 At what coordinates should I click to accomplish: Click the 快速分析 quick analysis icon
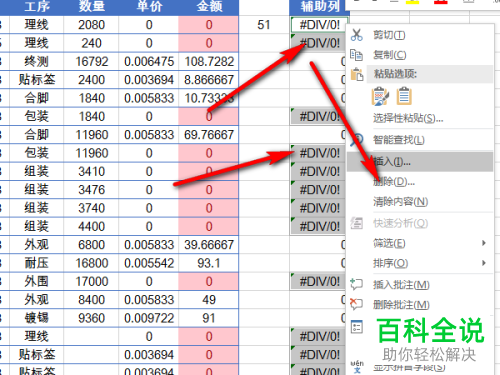(356, 223)
